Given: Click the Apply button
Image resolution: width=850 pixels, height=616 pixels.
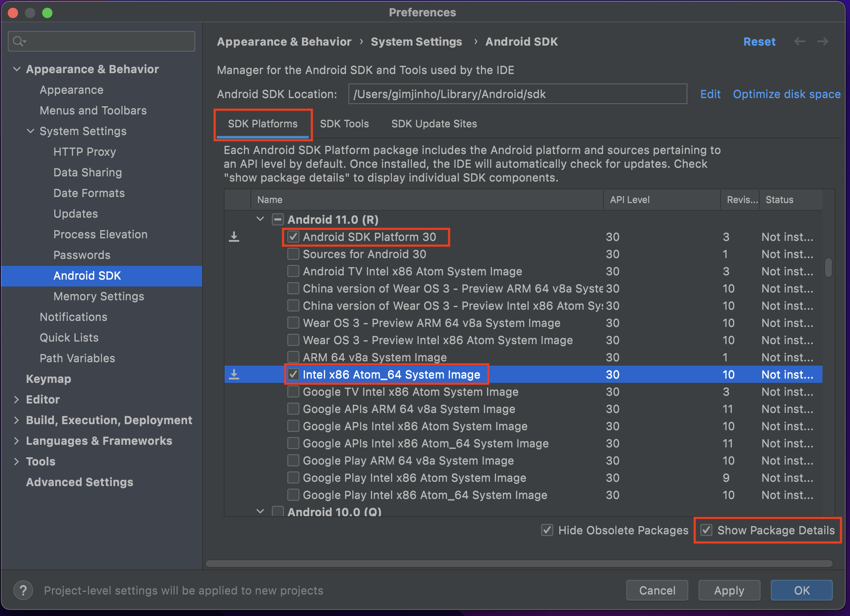Looking at the screenshot, I should [x=729, y=590].
